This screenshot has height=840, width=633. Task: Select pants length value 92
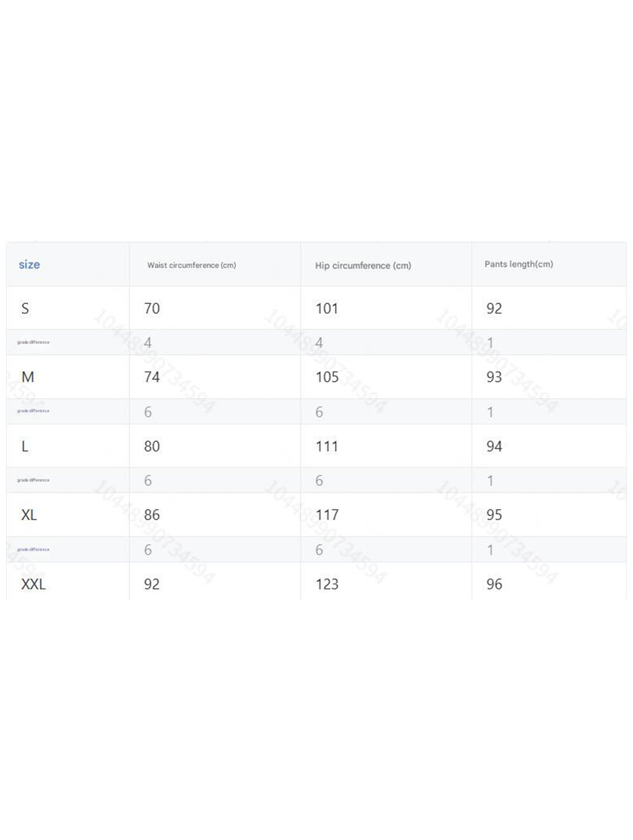pyautogui.click(x=494, y=308)
